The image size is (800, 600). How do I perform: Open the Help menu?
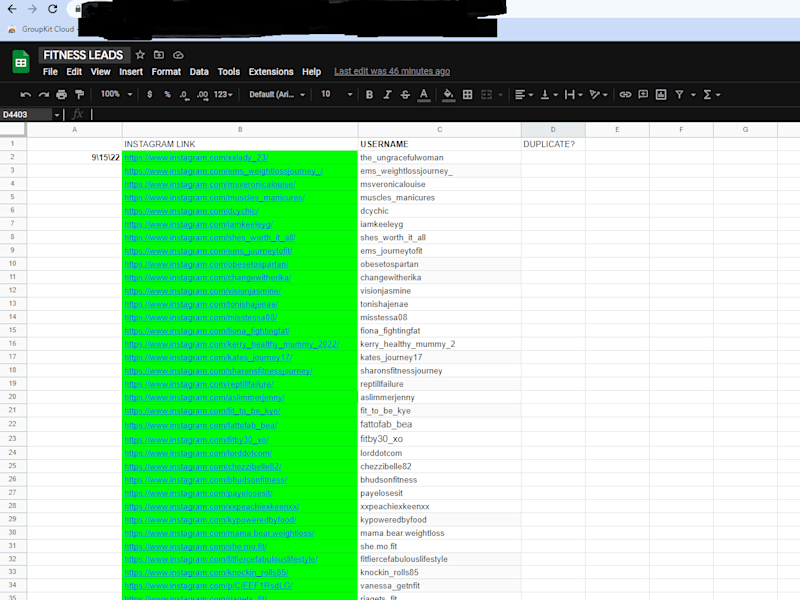(x=311, y=72)
